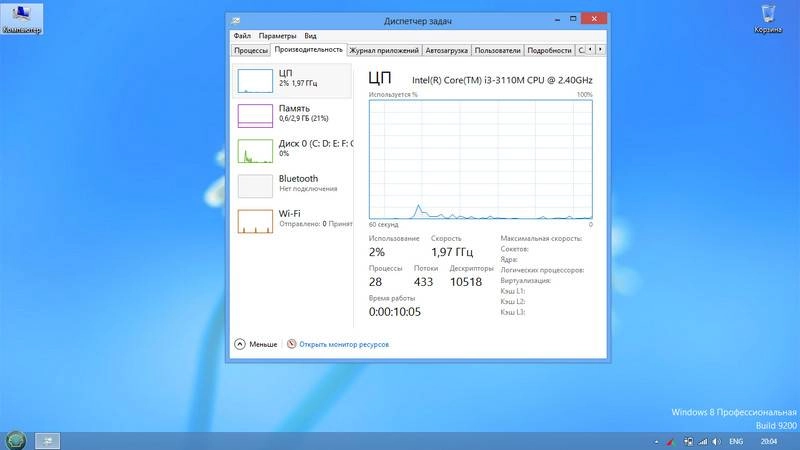Open the Вид menu
Viewport: 800px width, 450px height.
point(310,36)
